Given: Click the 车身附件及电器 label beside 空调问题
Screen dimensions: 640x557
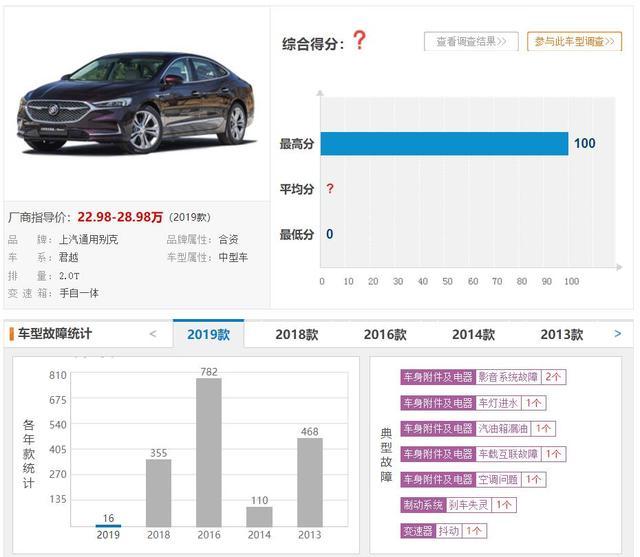Looking at the screenshot, I should click(438, 479).
